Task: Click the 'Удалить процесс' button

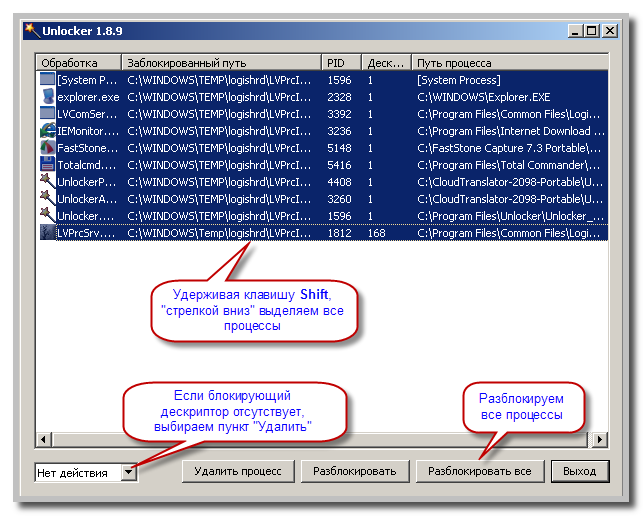Action: (x=238, y=471)
